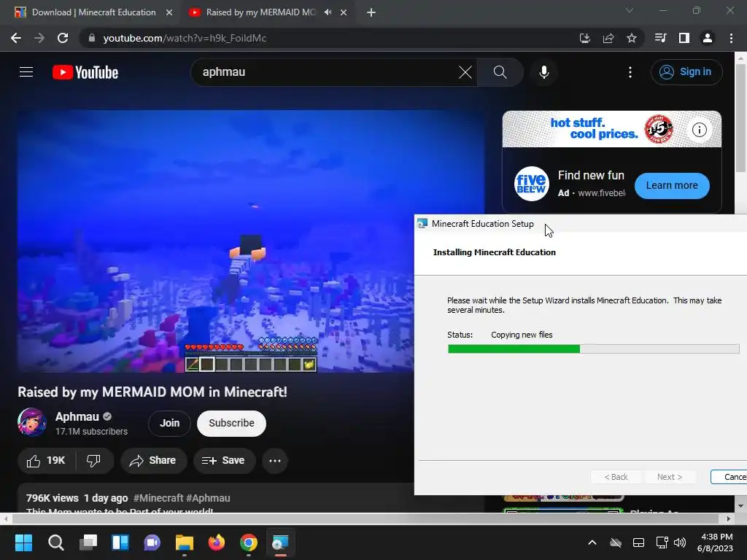747x560 pixels.
Task: Switch to the Download Minecraft Education tab
Action: 94,12
